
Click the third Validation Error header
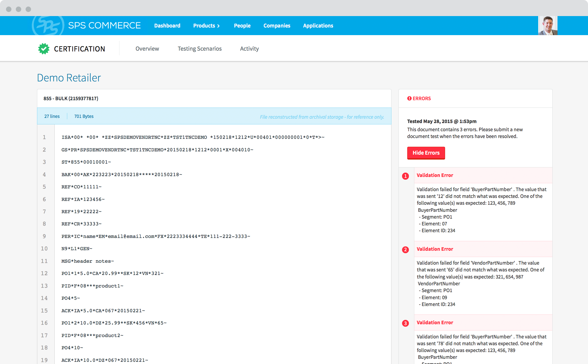pos(483,323)
